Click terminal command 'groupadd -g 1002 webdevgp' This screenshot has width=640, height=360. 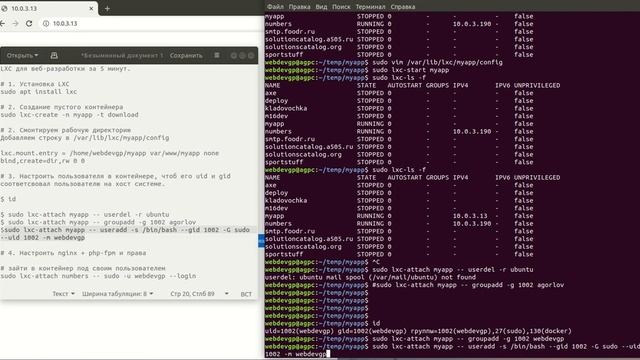point(468,339)
